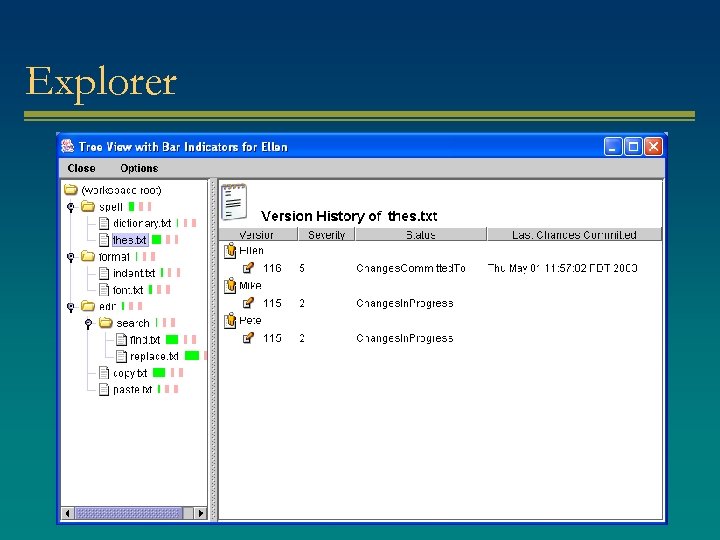This screenshot has width=720, height=540.
Task: Select the format folder label
Action: click(x=114, y=257)
